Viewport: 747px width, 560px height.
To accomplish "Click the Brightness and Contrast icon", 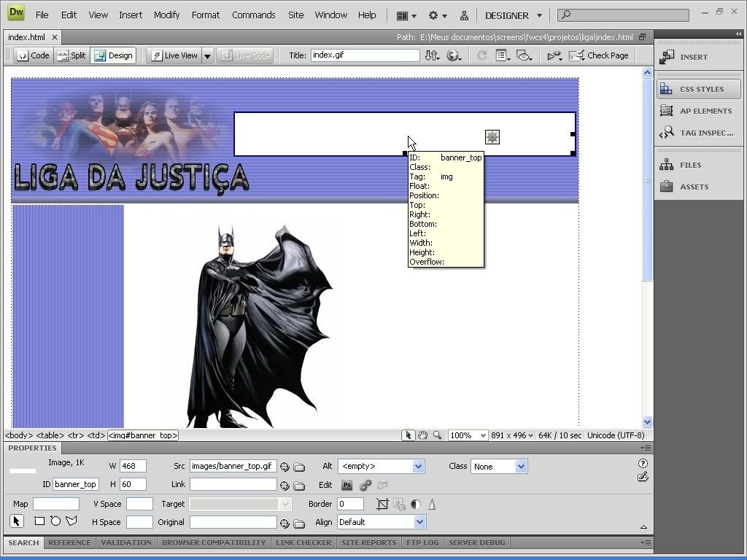I will point(415,505).
